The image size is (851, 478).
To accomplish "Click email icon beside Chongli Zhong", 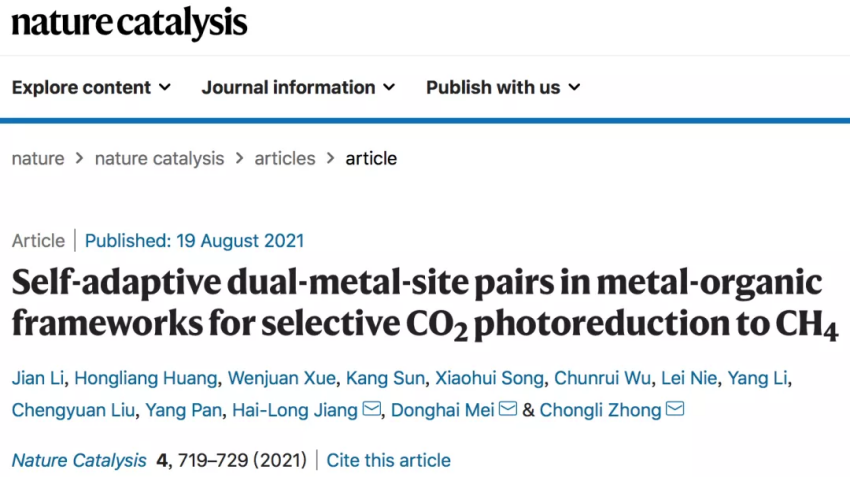I will coord(675,409).
